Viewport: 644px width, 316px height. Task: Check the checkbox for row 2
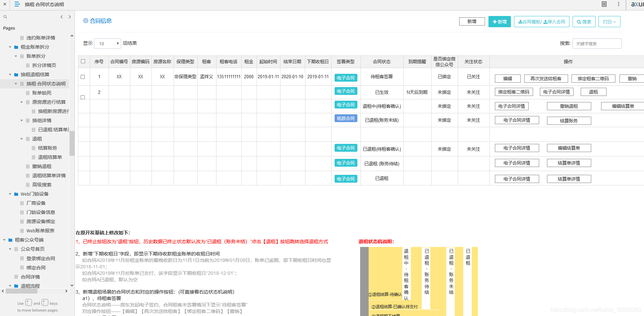[x=83, y=97]
